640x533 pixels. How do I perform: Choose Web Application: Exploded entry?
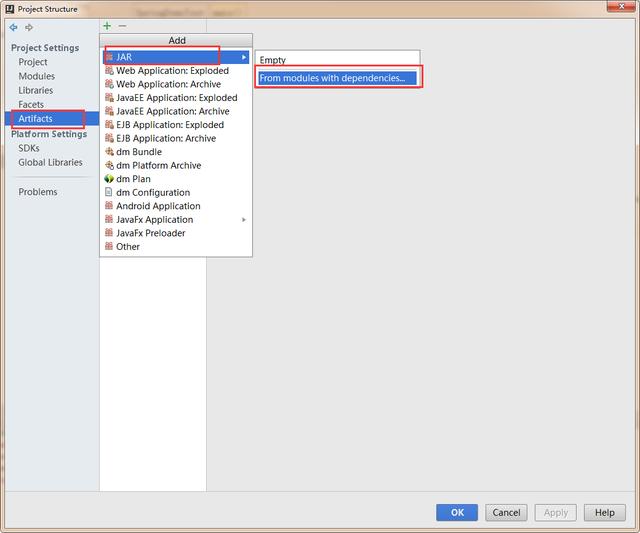(176, 71)
